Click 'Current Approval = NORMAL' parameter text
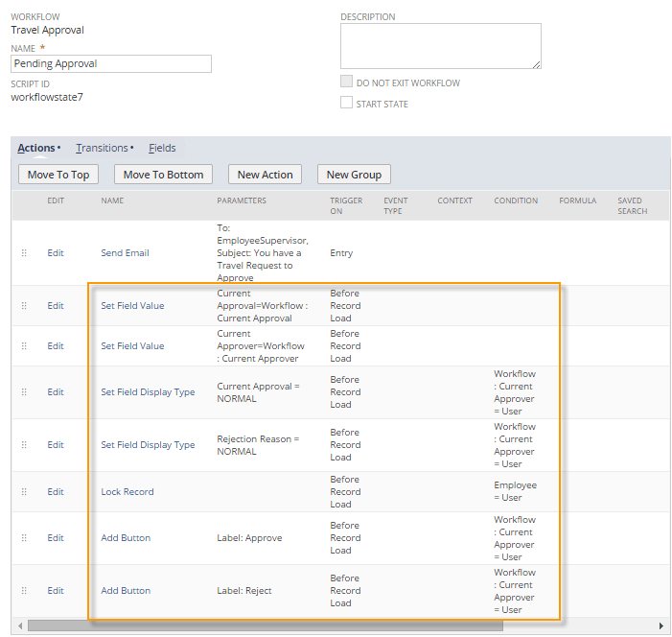Screen dimensions: 672x637 pyautogui.click(x=258, y=392)
